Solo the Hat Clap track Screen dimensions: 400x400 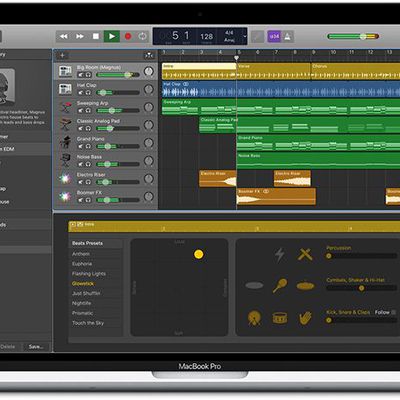(x=88, y=93)
